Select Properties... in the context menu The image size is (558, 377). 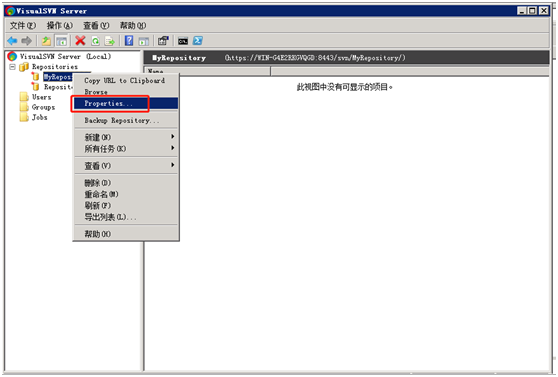(126, 103)
